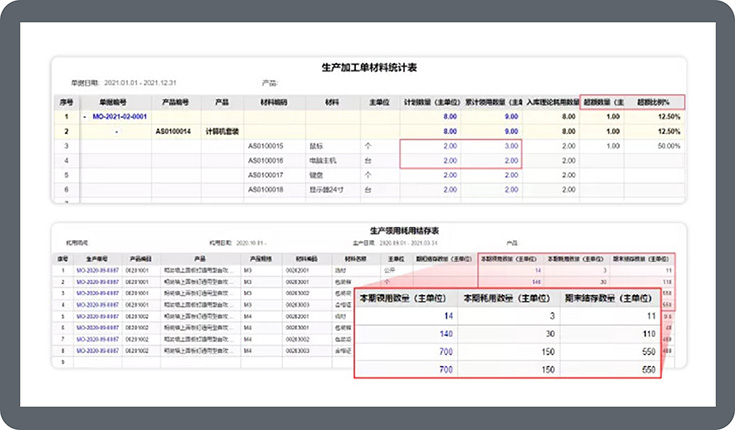Click the 产品规格 header in consumption table
735x430 pixels.
pos(261,259)
